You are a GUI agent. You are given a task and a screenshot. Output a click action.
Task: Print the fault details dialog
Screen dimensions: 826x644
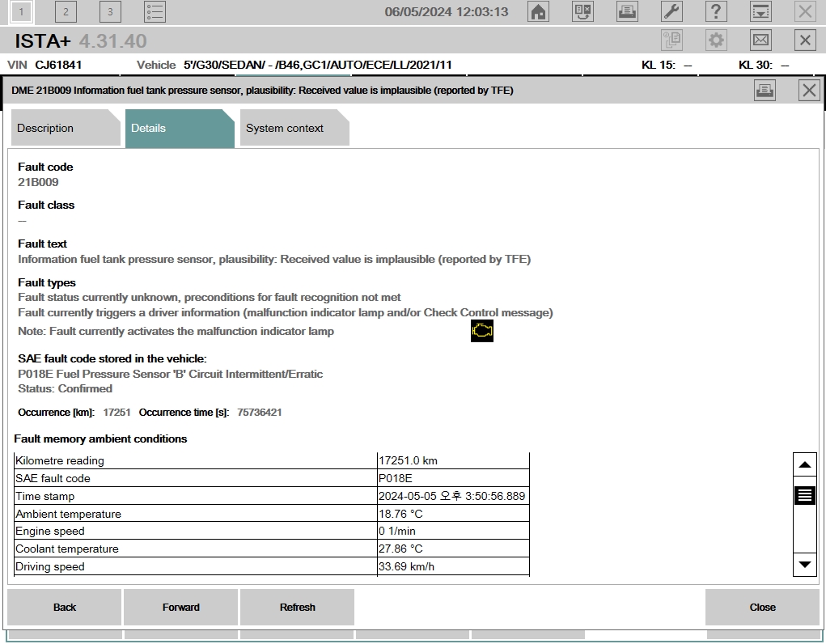coord(765,90)
